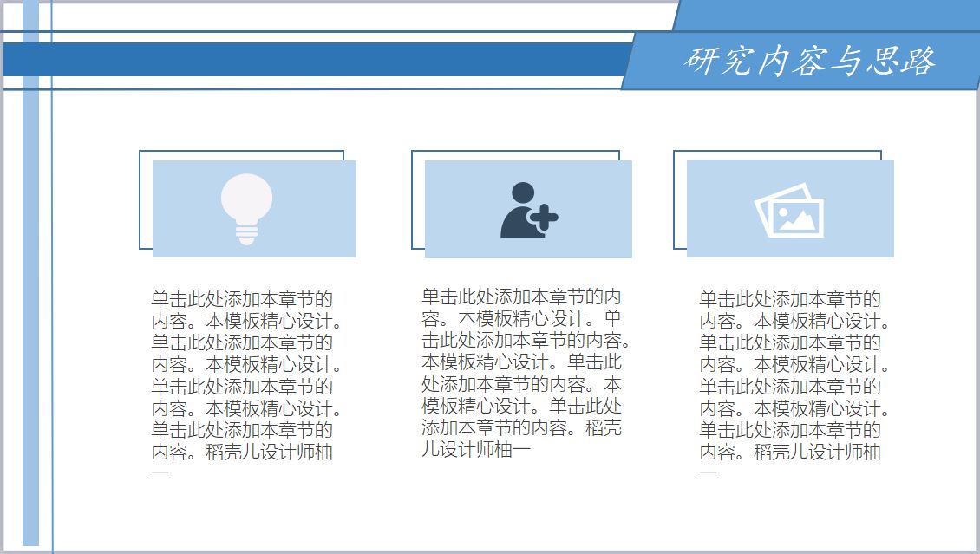Viewport: 980px width, 554px height.
Task: Click the text paragraph under the light bulb card
Action: click(x=247, y=385)
